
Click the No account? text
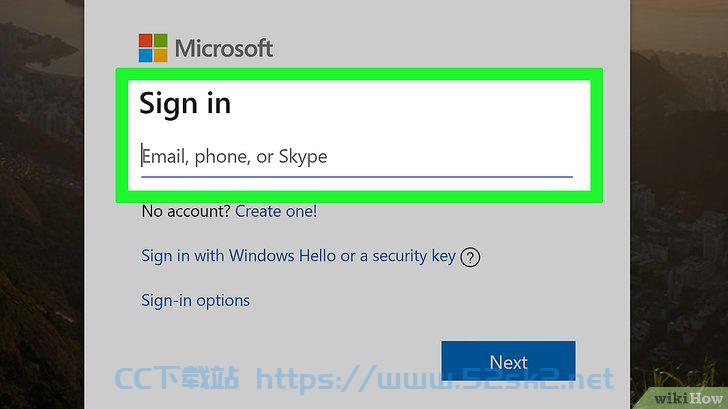tap(186, 211)
